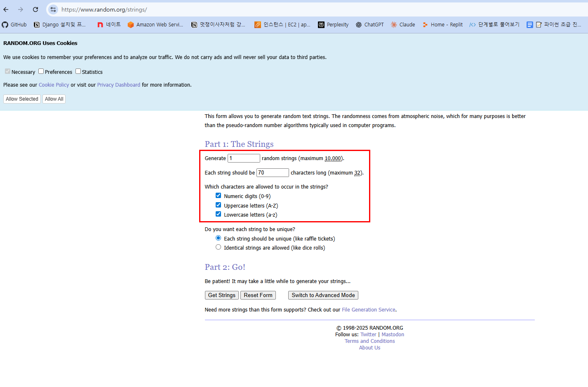This screenshot has height=387, width=588.
Task: Open the Django 설치및 bookmark
Action: click(x=60, y=25)
